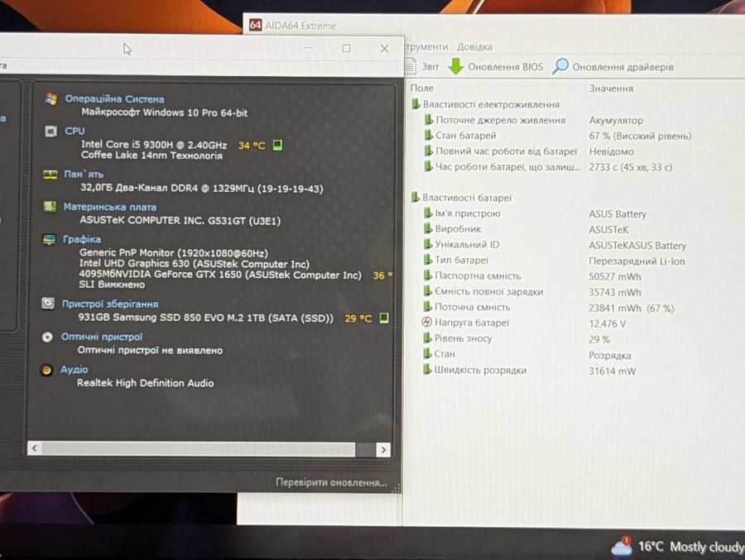Viewport: 745px width, 560px height.
Task: Click the optical disc icon beside Оптичні пристрої
Action: click(47, 337)
